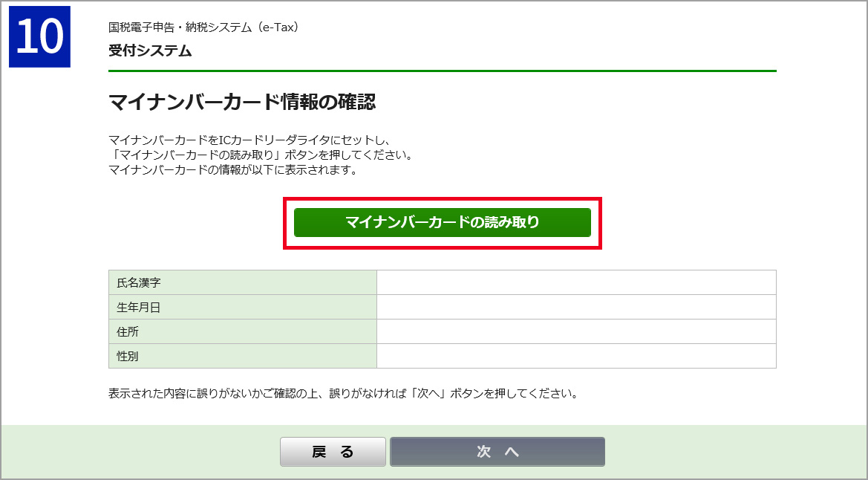The height and width of the screenshot is (480, 868).
Task: Click the マイナンバーカード情報の確認 heading
Action: tap(242, 103)
